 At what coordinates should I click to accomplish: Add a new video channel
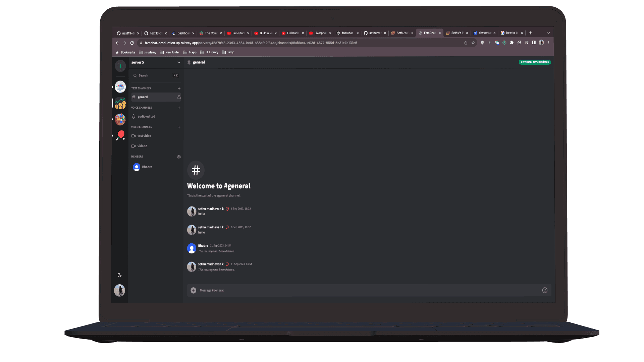(x=179, y=127)
